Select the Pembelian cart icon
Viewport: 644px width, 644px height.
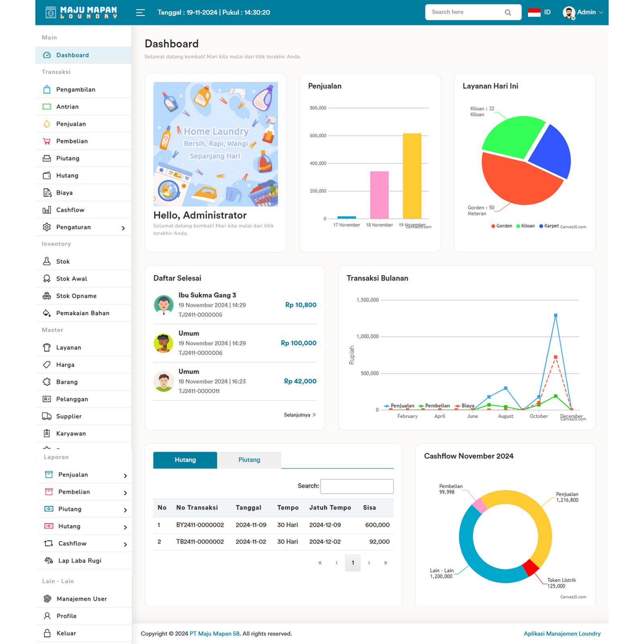pyautogui.click(x=47, y=141)
